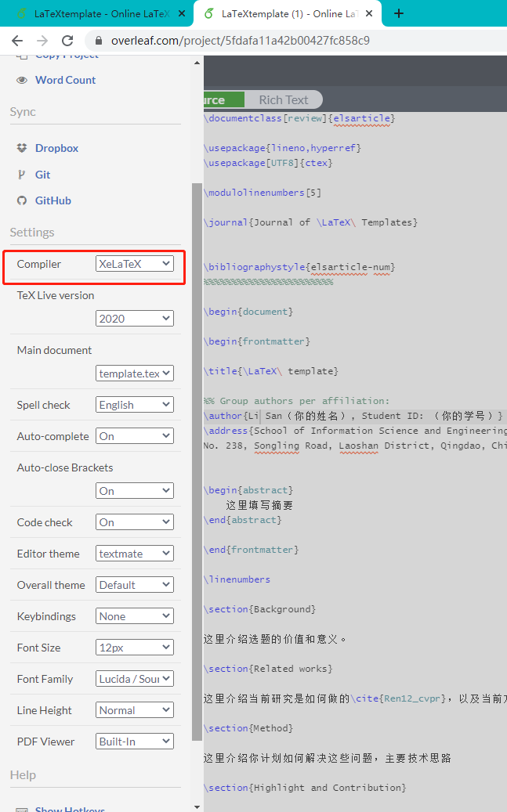Click the \usepackage[UTF8]{ctex} line
This screenshot has width=507, height=812.
click(268, 163)
